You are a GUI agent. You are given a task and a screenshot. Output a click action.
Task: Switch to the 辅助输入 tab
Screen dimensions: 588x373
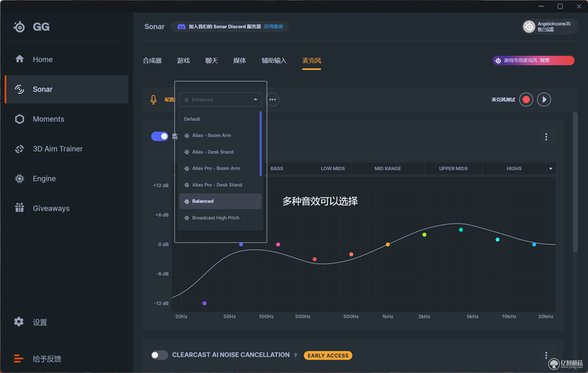[x=274, y=60]
